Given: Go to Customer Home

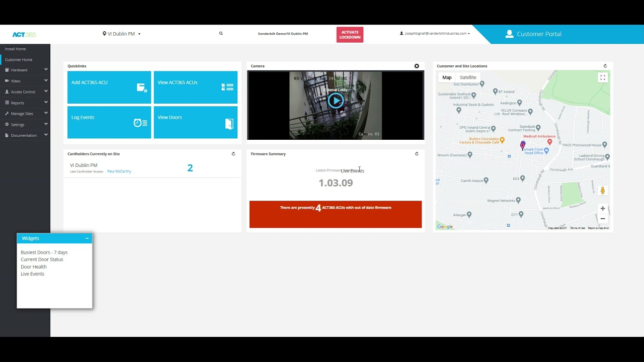Looking at the screenshot, I should [x=19, y=59].
